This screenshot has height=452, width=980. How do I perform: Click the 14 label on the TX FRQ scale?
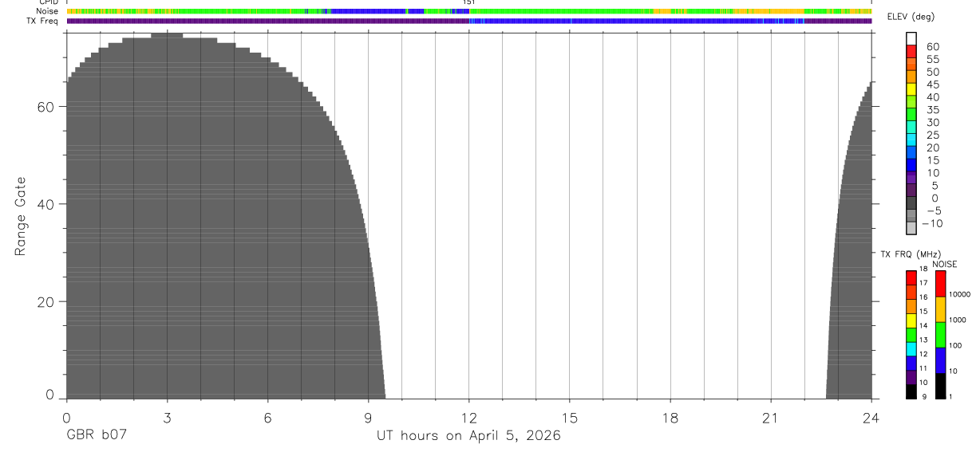coord(923,326)
